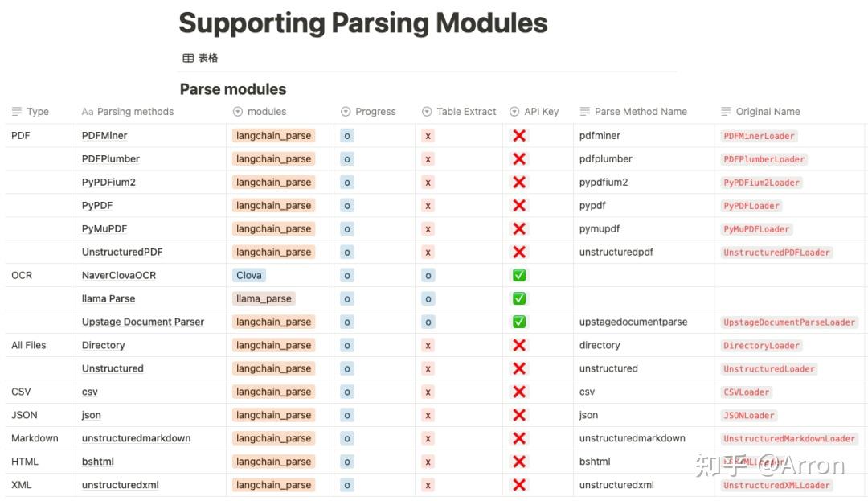Click the Progress column select icon

[346, 112]
